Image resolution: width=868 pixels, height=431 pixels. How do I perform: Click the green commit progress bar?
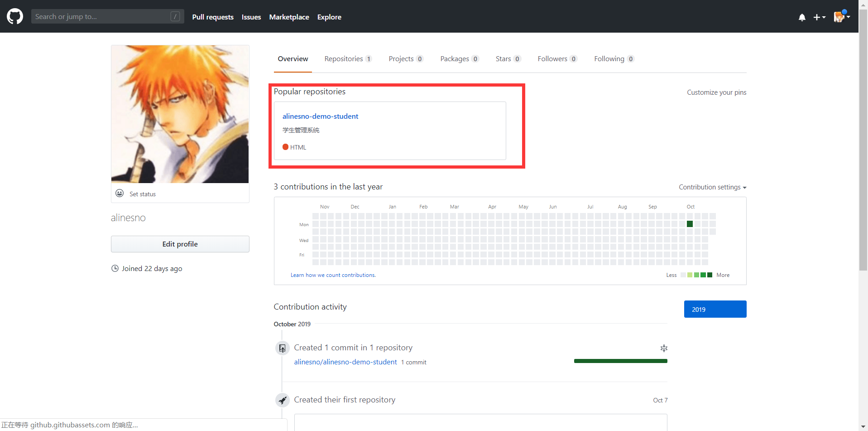(620, 361)
